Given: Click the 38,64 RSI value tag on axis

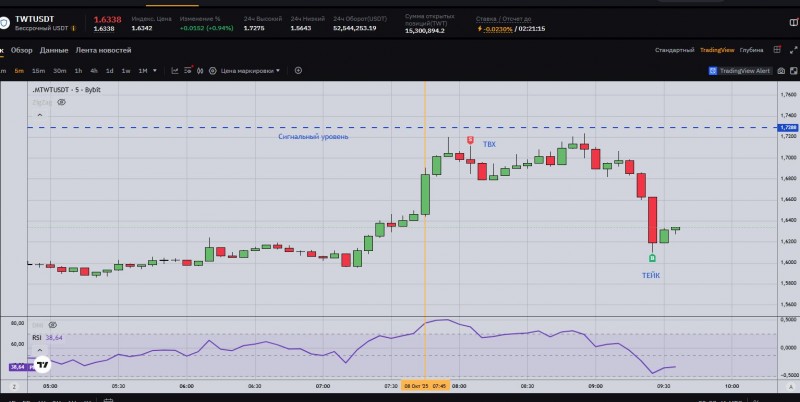Looking at the screenshot, I should [17, 367].
